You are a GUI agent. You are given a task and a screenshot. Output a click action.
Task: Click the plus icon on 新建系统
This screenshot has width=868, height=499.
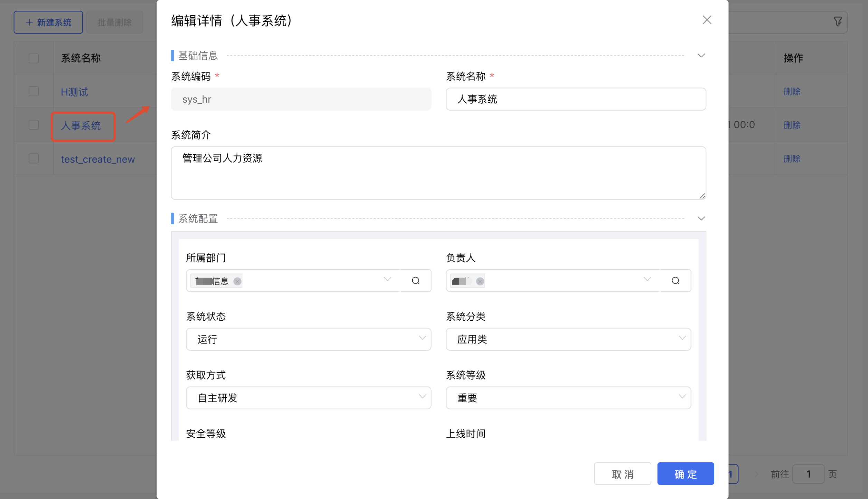pos(29,22)
